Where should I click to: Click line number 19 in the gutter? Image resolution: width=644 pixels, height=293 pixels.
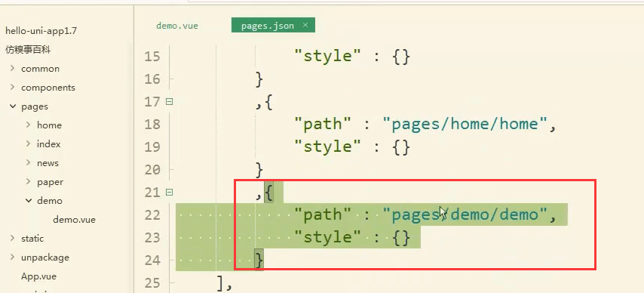152,147
